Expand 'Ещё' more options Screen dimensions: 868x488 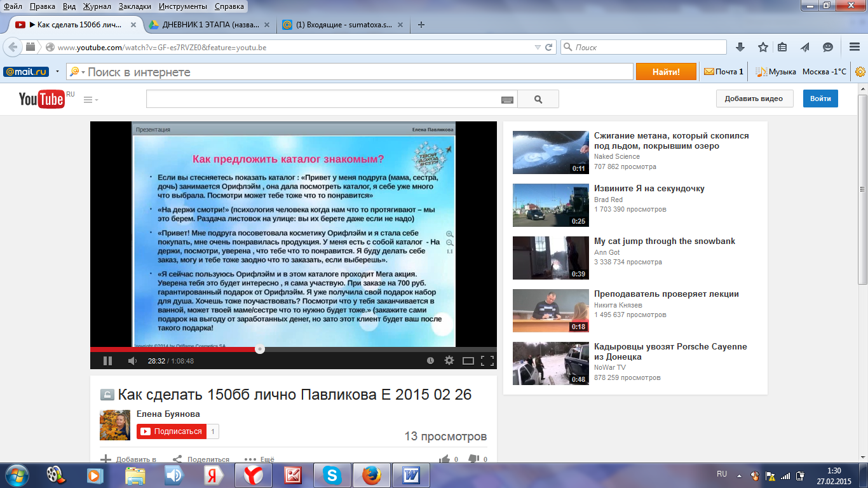pyautogui.click(x=260, y=459)
